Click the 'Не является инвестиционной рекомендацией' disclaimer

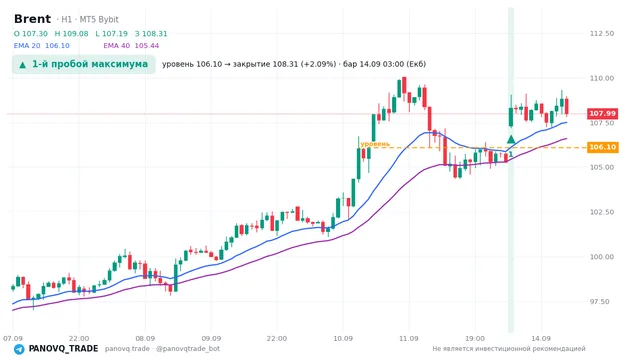509,349
